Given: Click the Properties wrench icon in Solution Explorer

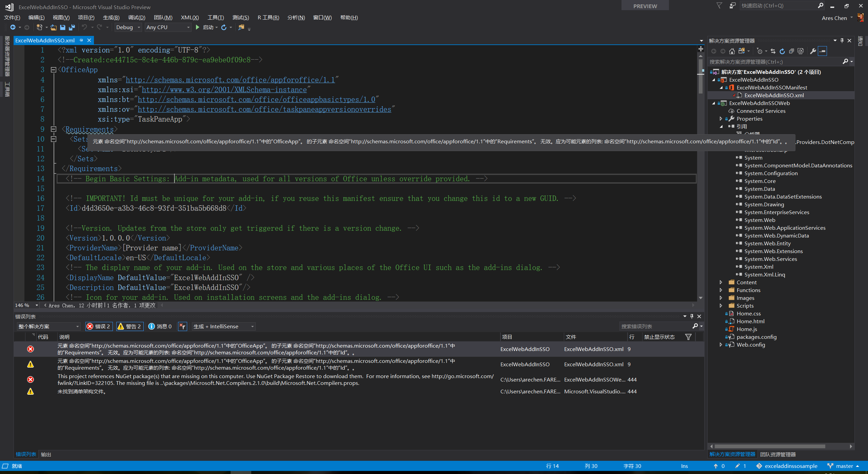Looking at the screenshot, I should (x=813, y=51).
